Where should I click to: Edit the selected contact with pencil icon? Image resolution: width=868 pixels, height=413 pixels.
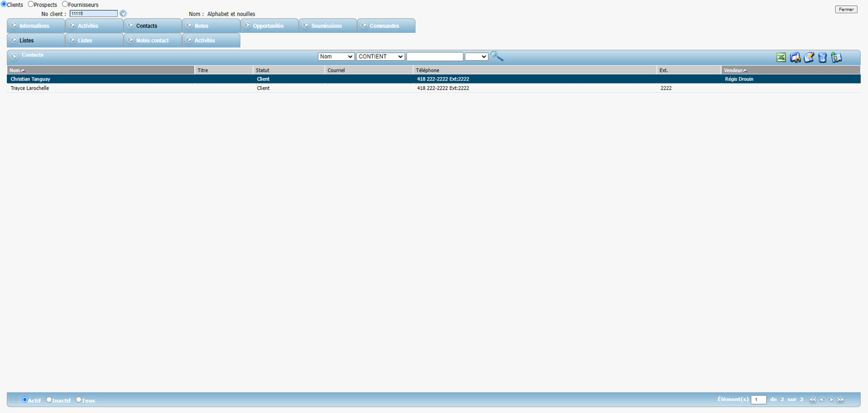(809, 57)
